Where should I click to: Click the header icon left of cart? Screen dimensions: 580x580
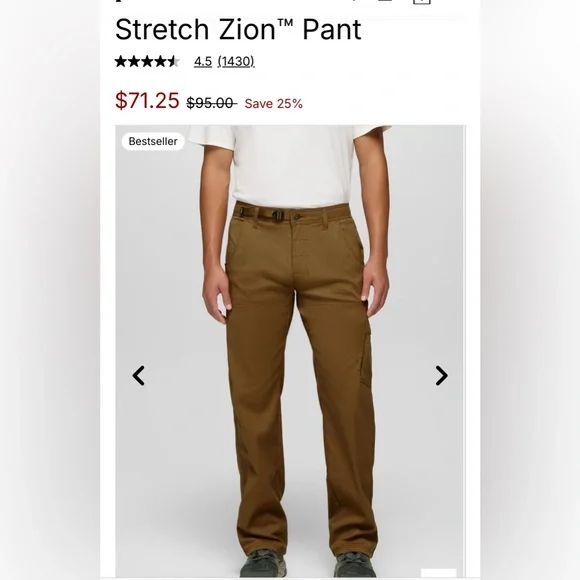tap(385, 1)
